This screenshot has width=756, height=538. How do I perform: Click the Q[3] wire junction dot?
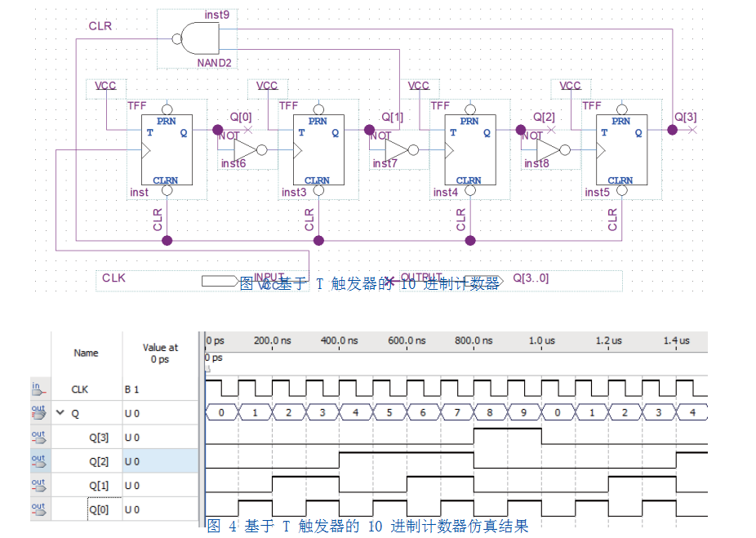coord(673,130)
